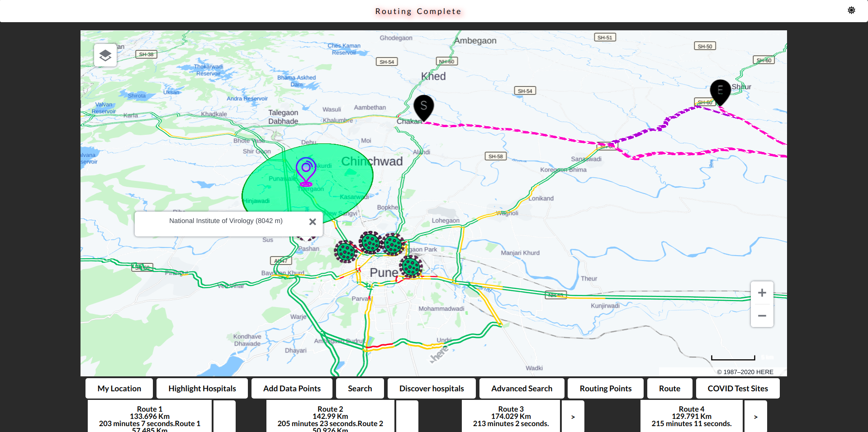Click the "213 minutes 2 seconds." duration

511,424
